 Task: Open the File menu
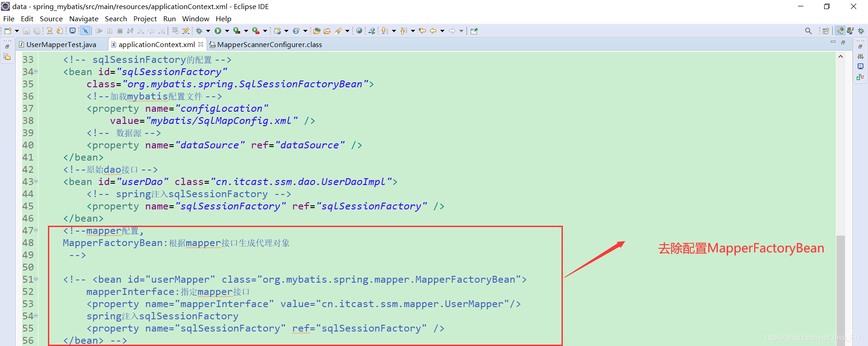pyautogui.click(x=9, y=19)
